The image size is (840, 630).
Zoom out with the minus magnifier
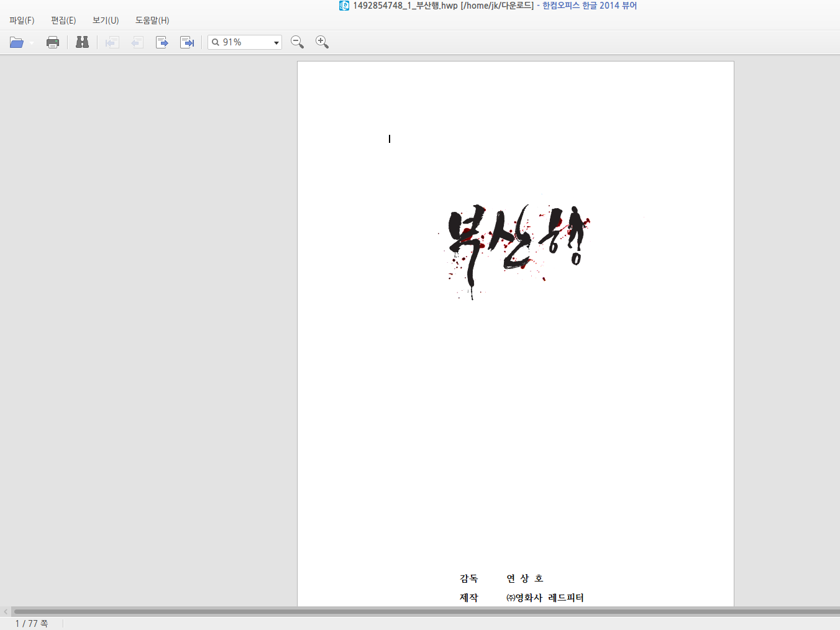pos(298,42)
